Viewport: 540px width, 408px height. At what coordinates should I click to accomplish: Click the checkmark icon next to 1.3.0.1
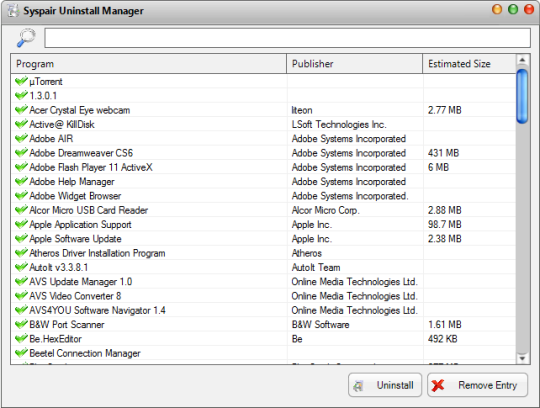coord(21,95)
